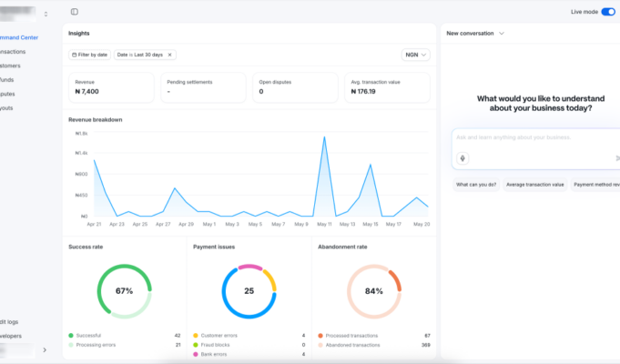Click the 'Success rate' heading
The height and width of the screenshot is (364, 620).
[x=86, y=247]
